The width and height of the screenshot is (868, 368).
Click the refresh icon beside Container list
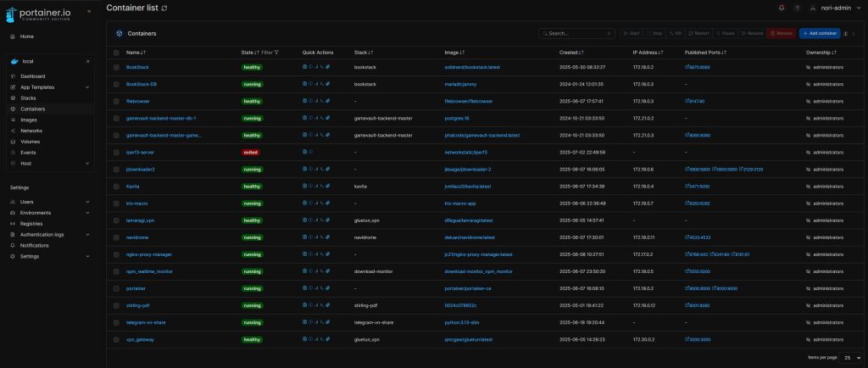(x=164, y=8)
